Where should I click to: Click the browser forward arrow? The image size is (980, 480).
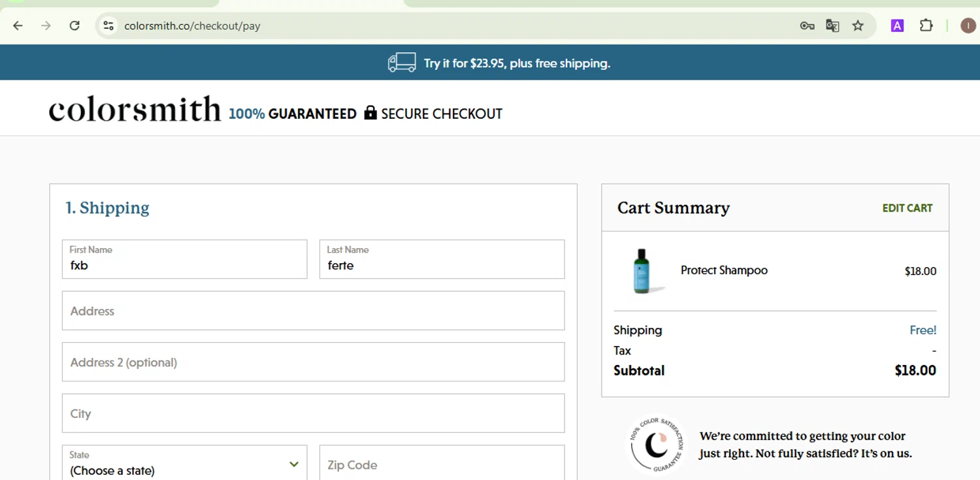46,25
